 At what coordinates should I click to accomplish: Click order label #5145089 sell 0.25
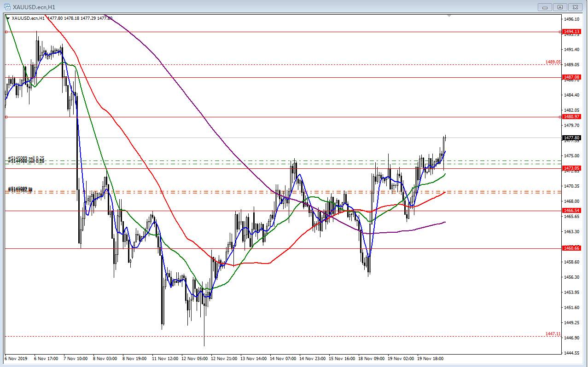click(x=26, y=158)
